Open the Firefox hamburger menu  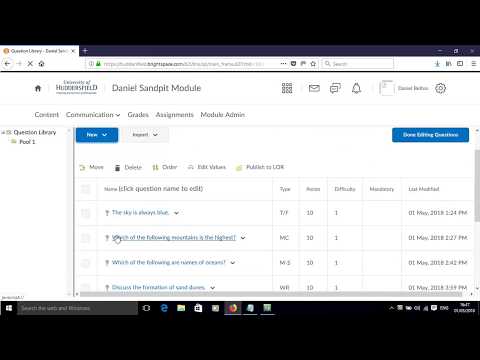coord(473,63)
